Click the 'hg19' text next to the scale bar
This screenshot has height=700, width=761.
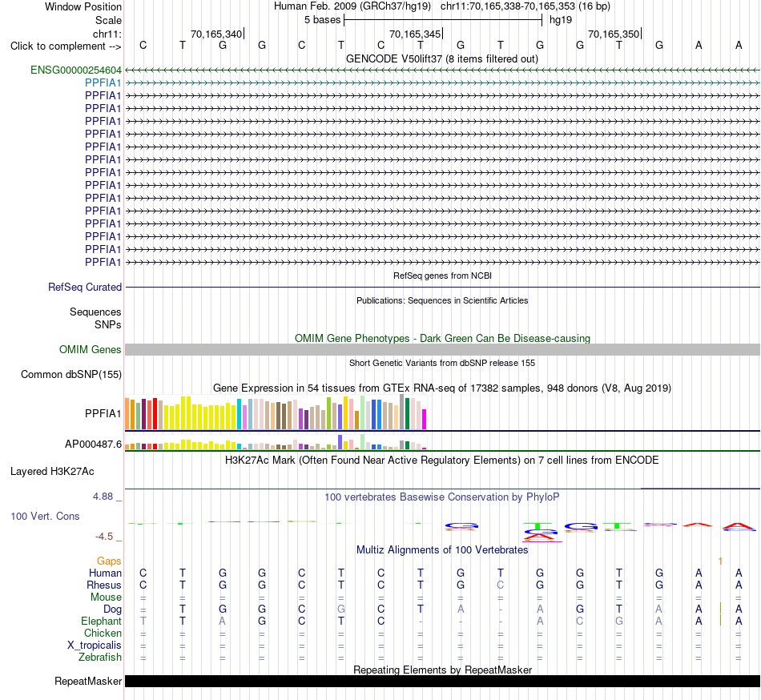click(x=561, y=20)
